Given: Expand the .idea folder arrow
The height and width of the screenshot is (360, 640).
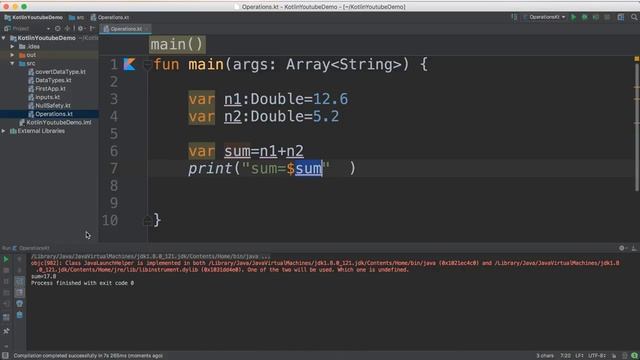Looking at the screenshot, I should [x=12, y=47].
